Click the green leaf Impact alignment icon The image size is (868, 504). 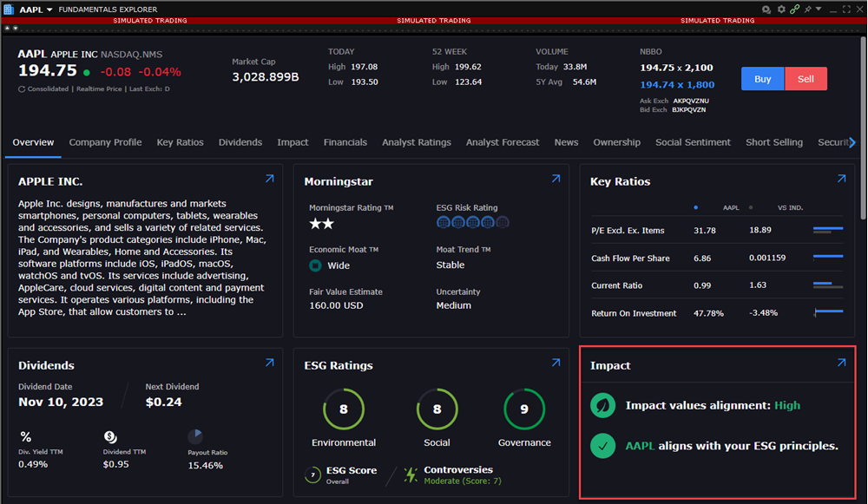tap(603, 405)
